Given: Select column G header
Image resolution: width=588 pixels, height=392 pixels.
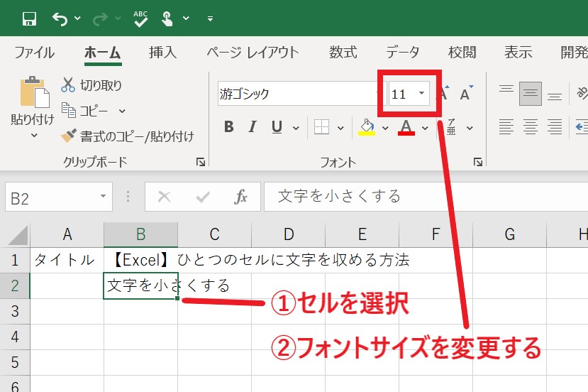Looking at the screenshot, I should point(510,234).
